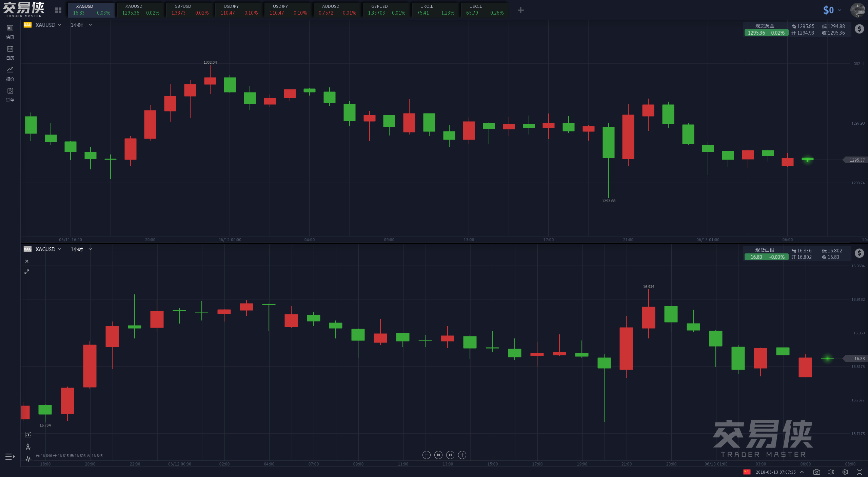Open the chart indicators tool icon
This screenshot has height=477, width=868.
point(28,434)
